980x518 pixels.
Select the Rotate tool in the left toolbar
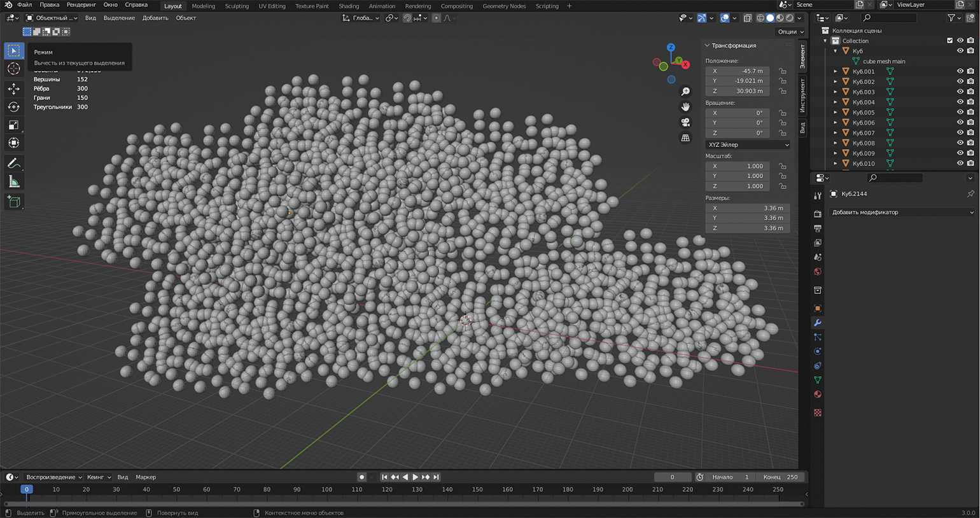(x=13, y=107)
